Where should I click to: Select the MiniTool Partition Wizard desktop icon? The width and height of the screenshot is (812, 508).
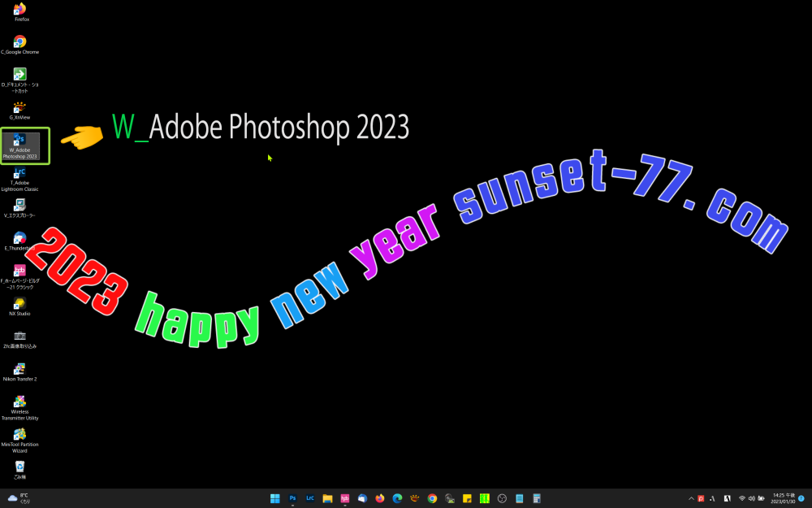(x=19, y=441)
